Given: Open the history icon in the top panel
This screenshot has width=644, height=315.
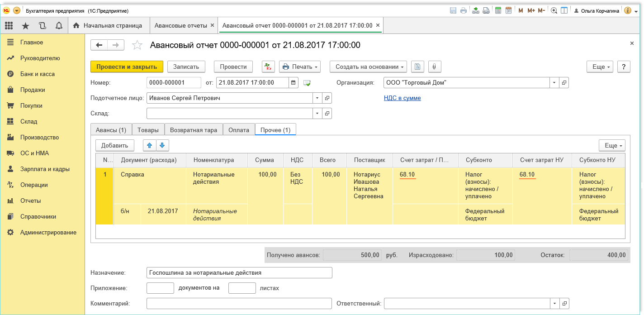Looking at the screenshot, I should click(42, 25).
